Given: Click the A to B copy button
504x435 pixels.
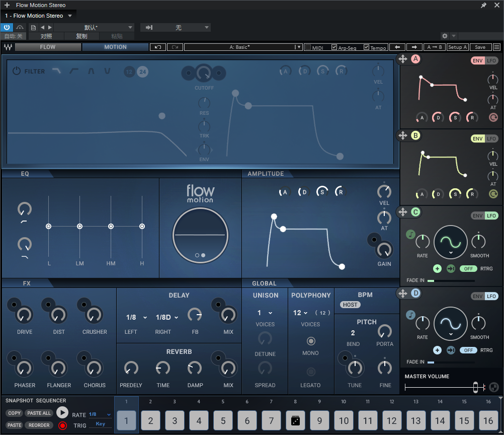Looking at the screenshot, I should pos(434,47).
